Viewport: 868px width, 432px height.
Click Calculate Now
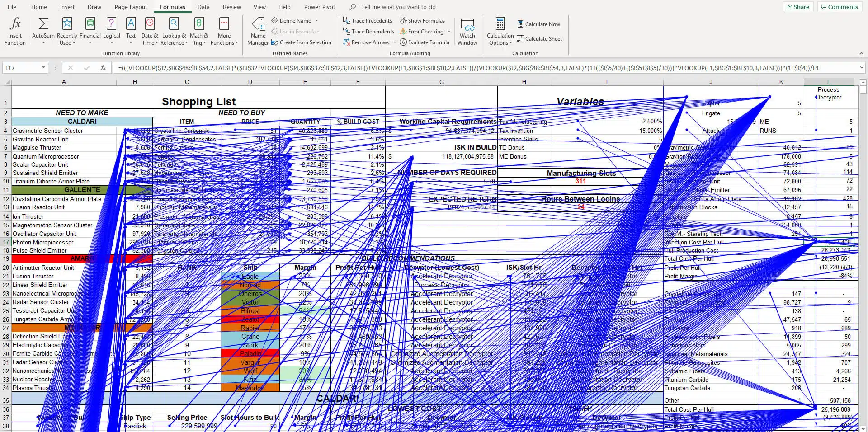point(538,24)
